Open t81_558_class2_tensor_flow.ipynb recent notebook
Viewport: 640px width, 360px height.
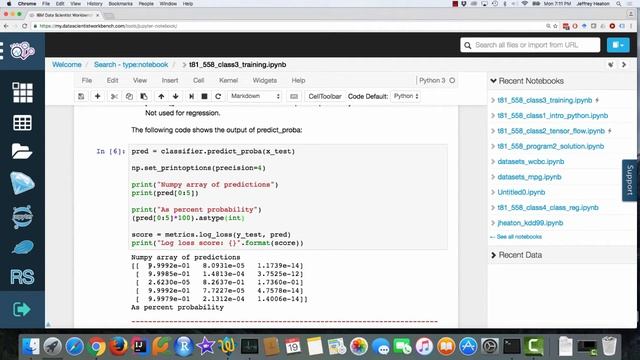click(x=551, y=131)
